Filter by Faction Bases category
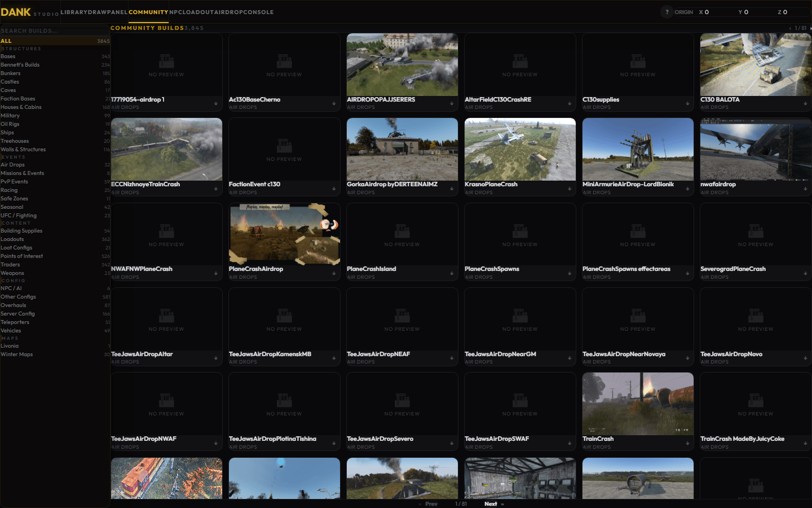The width and height of the screenshot is (812, 508). [55, 99]
